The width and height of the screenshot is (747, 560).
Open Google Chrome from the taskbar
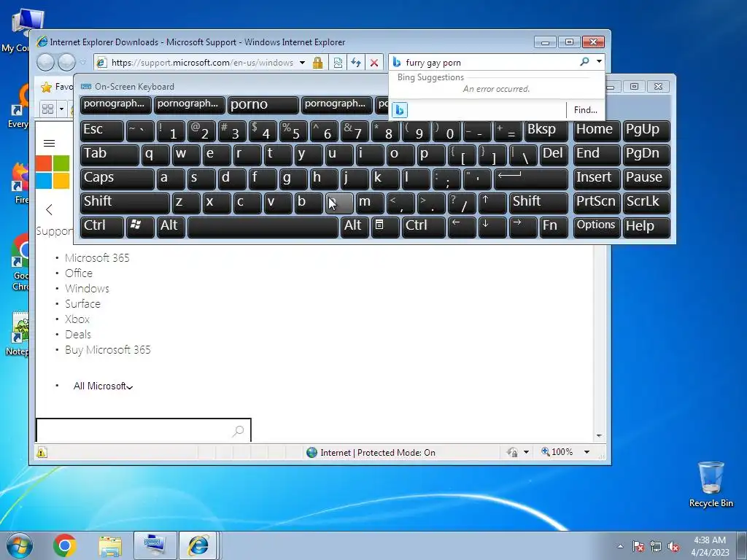[x=65, y=545]
